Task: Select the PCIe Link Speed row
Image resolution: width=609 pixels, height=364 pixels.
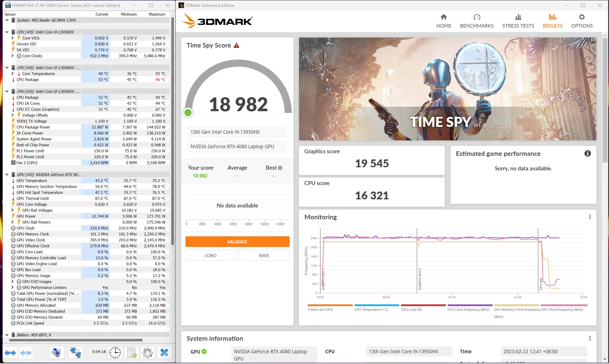Action: pyautogui.click(x=86, y=323)
